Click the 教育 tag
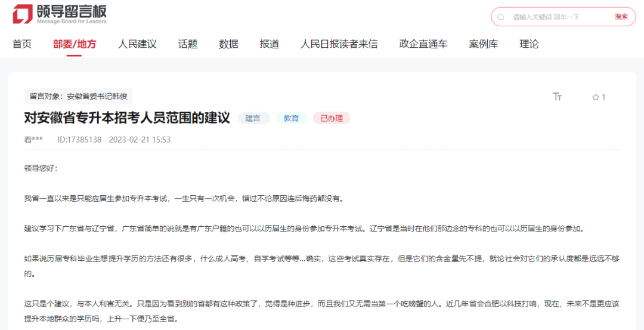The height and width of the screenshot is (330, 644). point(291,118)
